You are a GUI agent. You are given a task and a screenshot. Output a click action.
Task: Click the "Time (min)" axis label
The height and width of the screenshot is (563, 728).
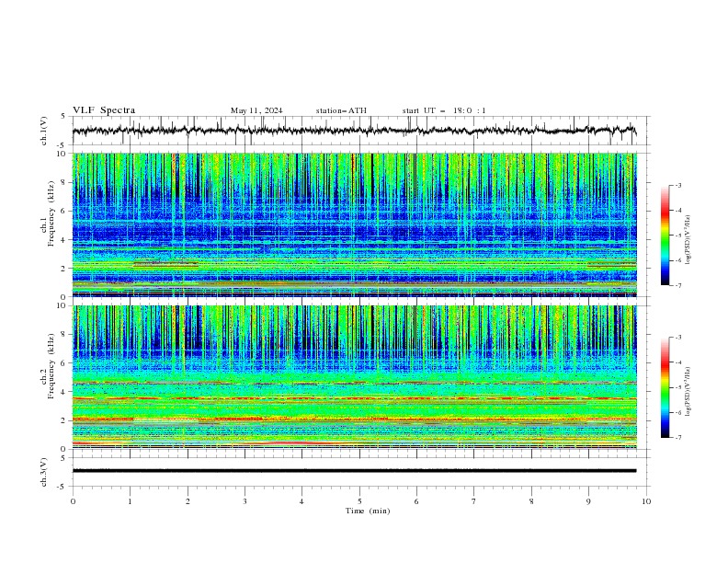[x=368, y=511]
